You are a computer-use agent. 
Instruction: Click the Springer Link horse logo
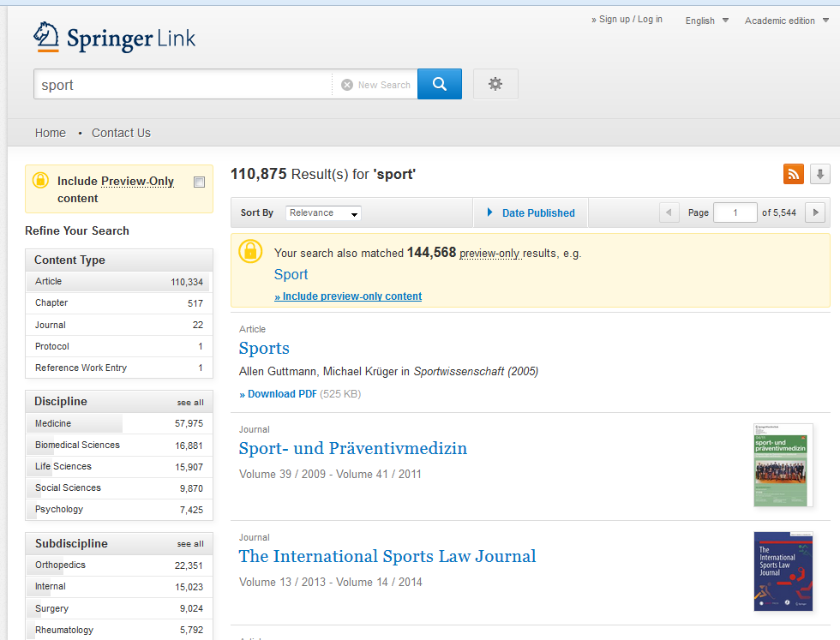pos(46,37)
